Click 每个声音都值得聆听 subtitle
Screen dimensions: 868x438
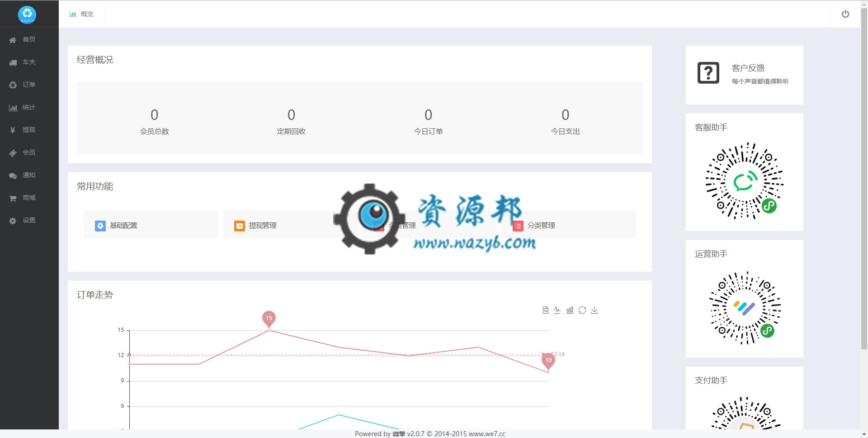(x=760, y=81)
